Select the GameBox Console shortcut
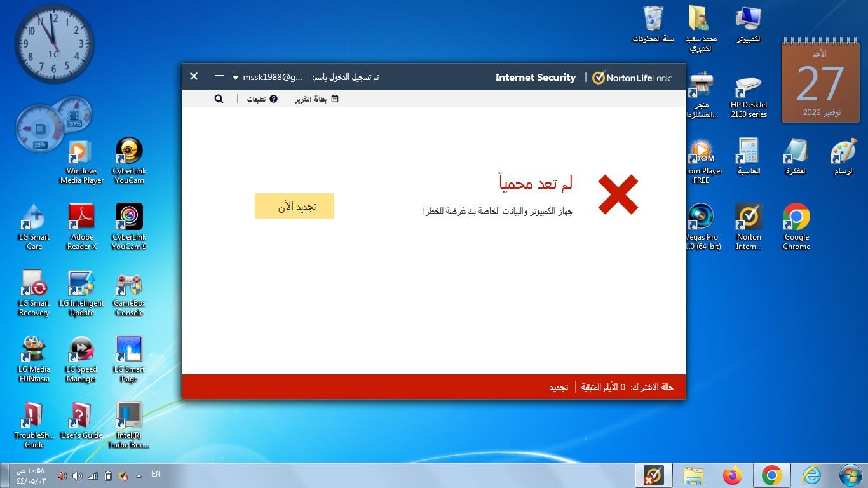868x488 pixels. tap(129, 293)
